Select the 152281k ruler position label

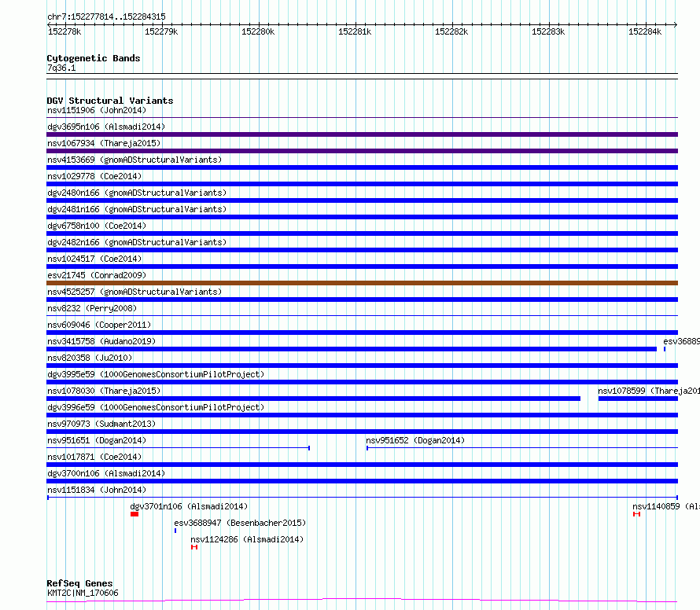355,31
